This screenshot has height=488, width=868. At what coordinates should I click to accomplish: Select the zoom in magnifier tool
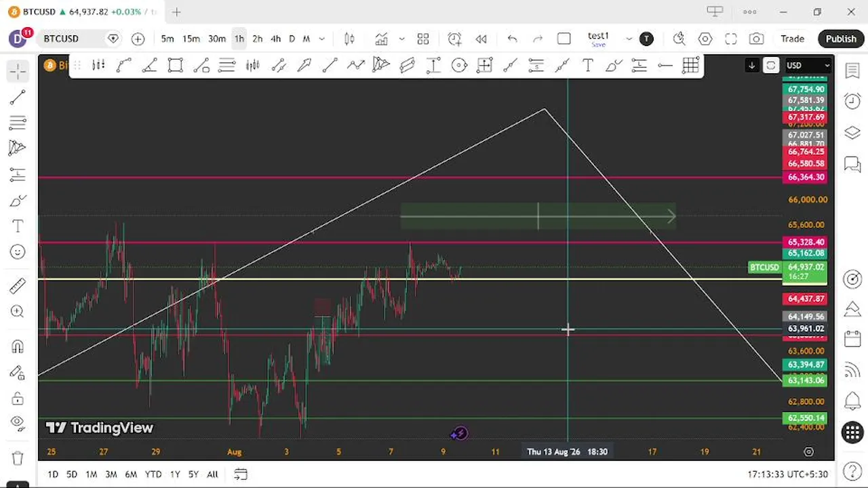coord(18,312)
